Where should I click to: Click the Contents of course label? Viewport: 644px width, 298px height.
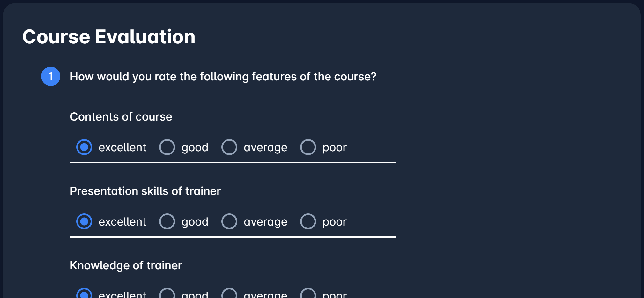point(121,117)
